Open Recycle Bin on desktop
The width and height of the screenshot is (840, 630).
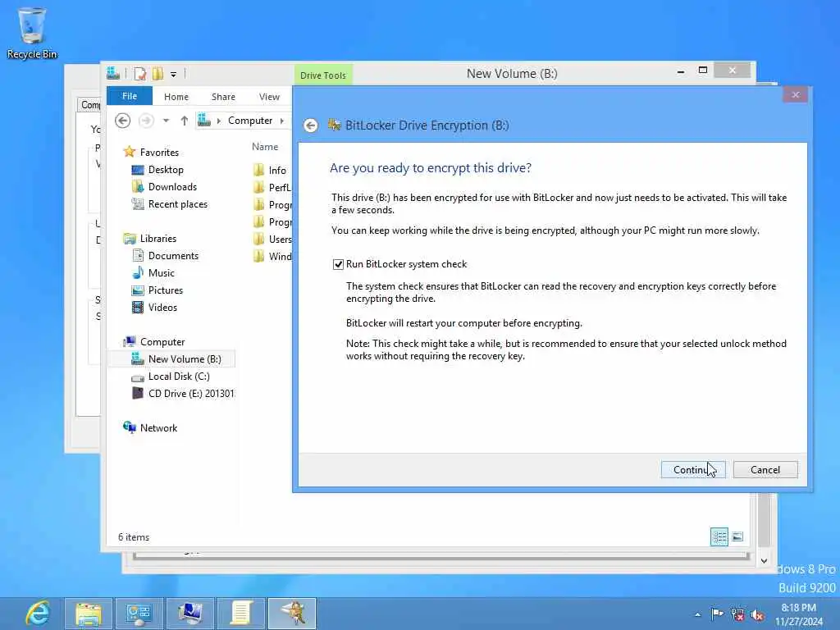(x=32, y=33)
